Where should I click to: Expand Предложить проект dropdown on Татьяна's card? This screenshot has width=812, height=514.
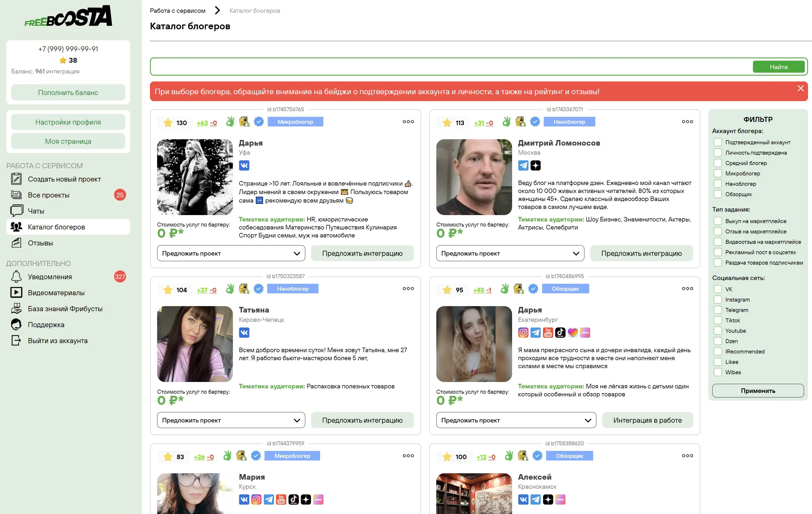coord(231,420)
